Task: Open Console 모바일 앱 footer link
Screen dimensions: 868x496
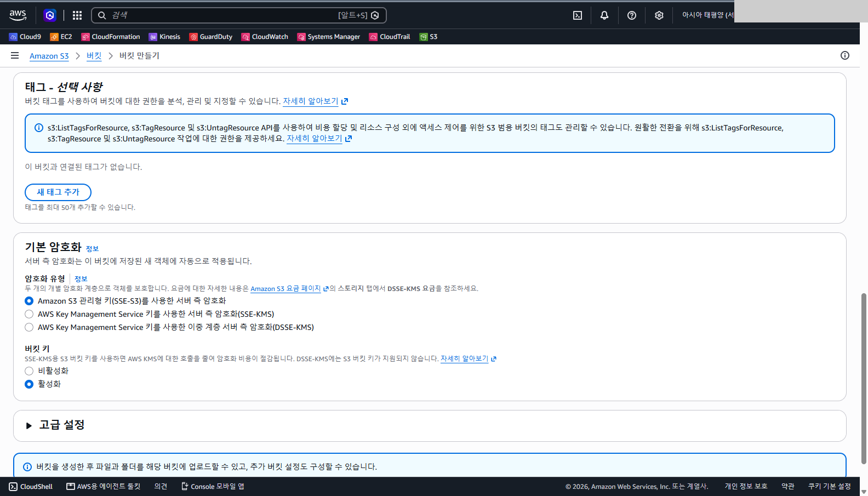Action: (213, 487)
